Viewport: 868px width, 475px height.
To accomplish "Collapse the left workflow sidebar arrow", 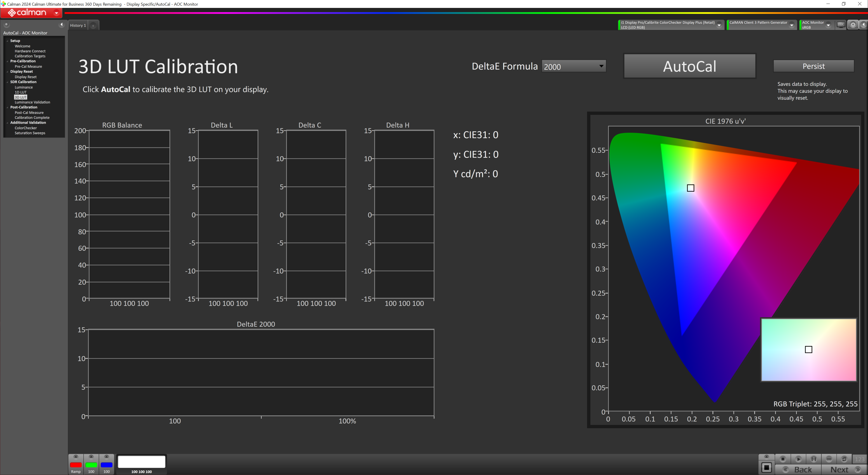I will point(61,25).
